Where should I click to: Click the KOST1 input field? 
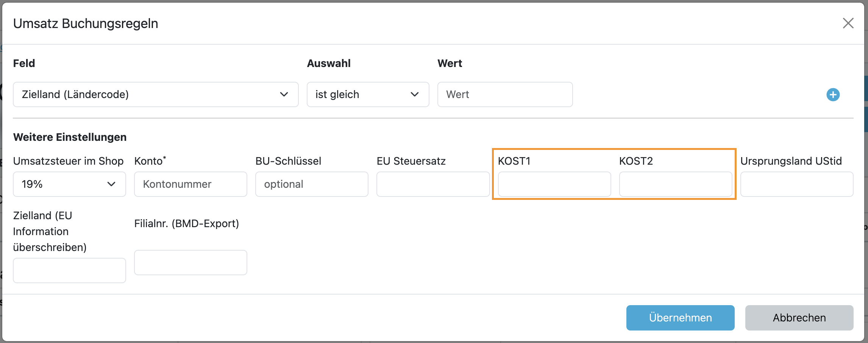(x=554, y=184)
